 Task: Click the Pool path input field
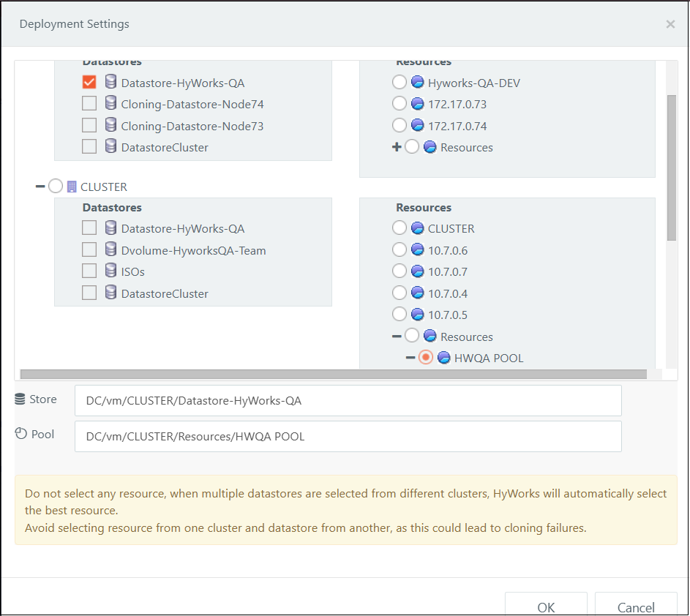pos(348,437)
